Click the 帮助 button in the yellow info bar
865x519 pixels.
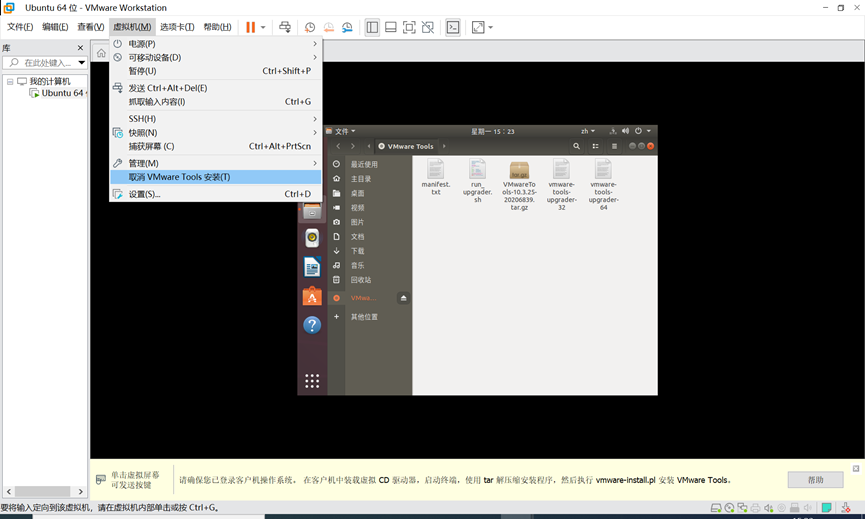pyautogui.click(x=815, y=480)
